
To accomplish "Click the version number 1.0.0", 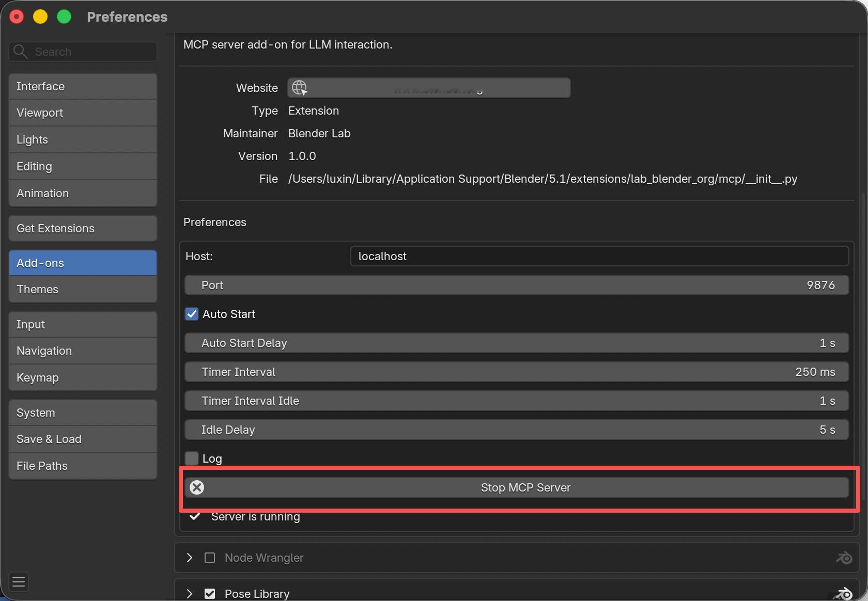I will (302, 156).
